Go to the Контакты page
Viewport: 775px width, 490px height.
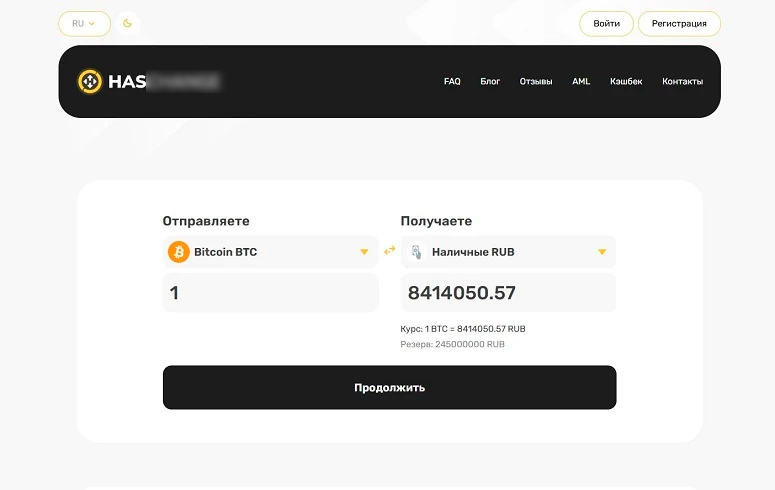[682, 82]
